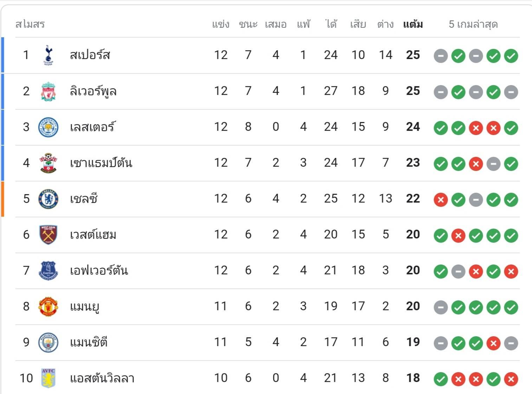Image resolution: width=532 pixels, height=394 pixels.
Task: Select the Southampton club badge
Action: tap(48, 163)
